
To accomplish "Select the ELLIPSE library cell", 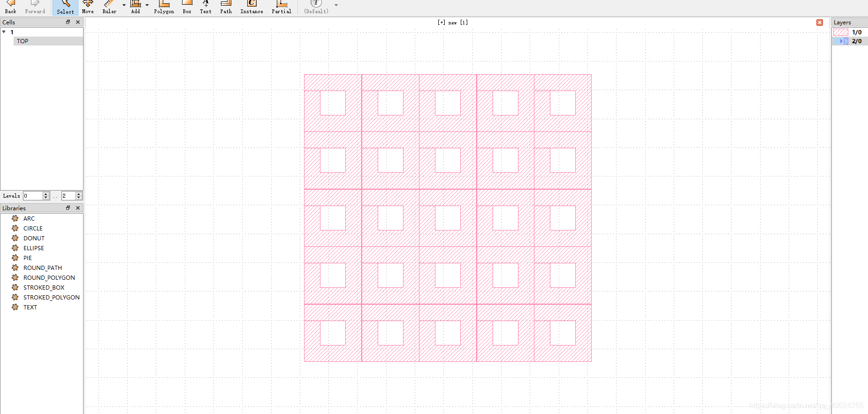I will click(x=34, y=248).
